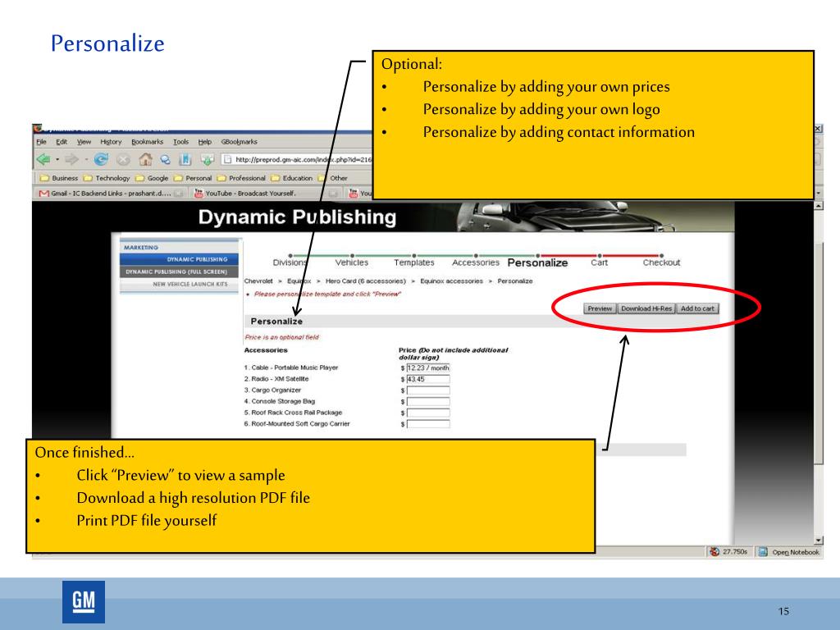The height and width of the screenshot is (630, 840).
Task: Click the chat bubbles toolbar icon
Action: tap(166, 160)
